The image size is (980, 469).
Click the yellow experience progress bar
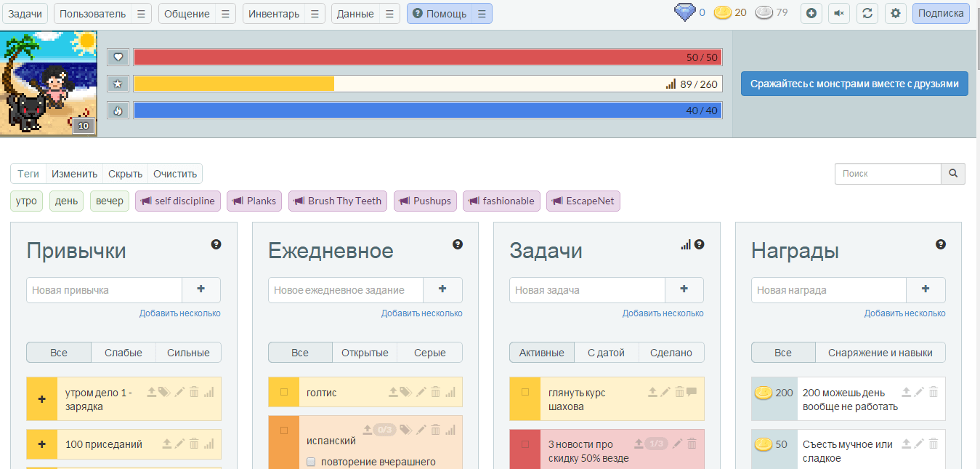(427, 84)
